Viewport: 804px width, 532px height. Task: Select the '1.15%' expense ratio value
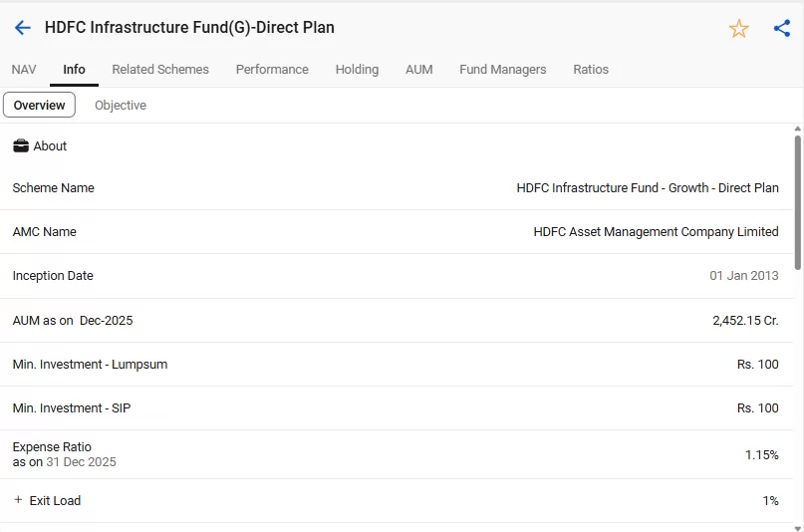(761, 454)
